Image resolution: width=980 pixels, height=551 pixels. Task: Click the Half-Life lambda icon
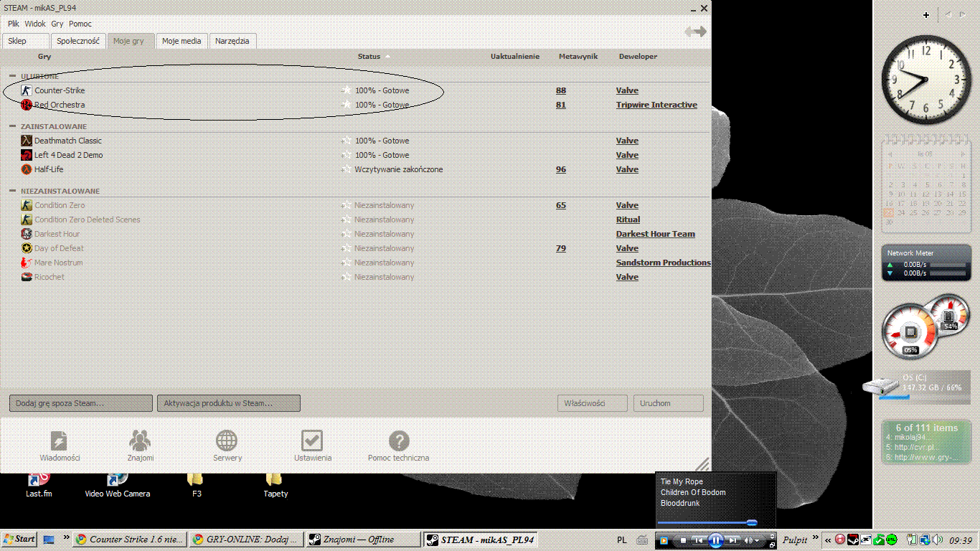click(x=27, y=169)
